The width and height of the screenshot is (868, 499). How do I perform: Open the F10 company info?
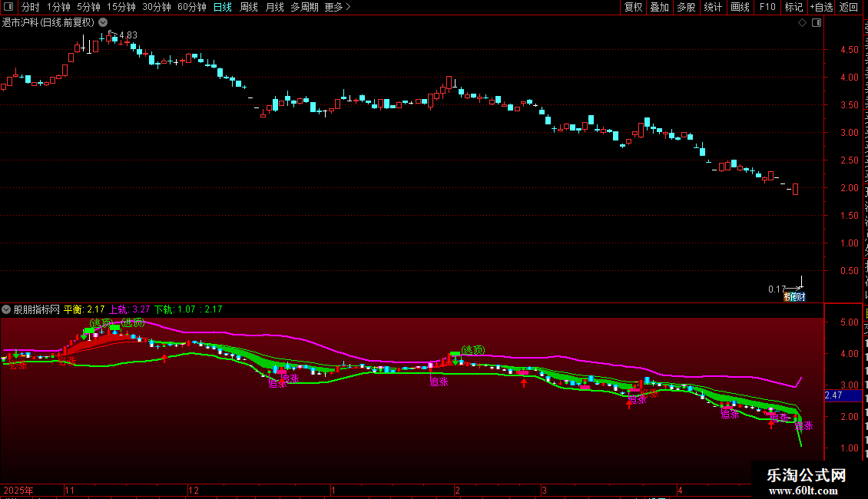pyautogui.click(x=767, y=7)
